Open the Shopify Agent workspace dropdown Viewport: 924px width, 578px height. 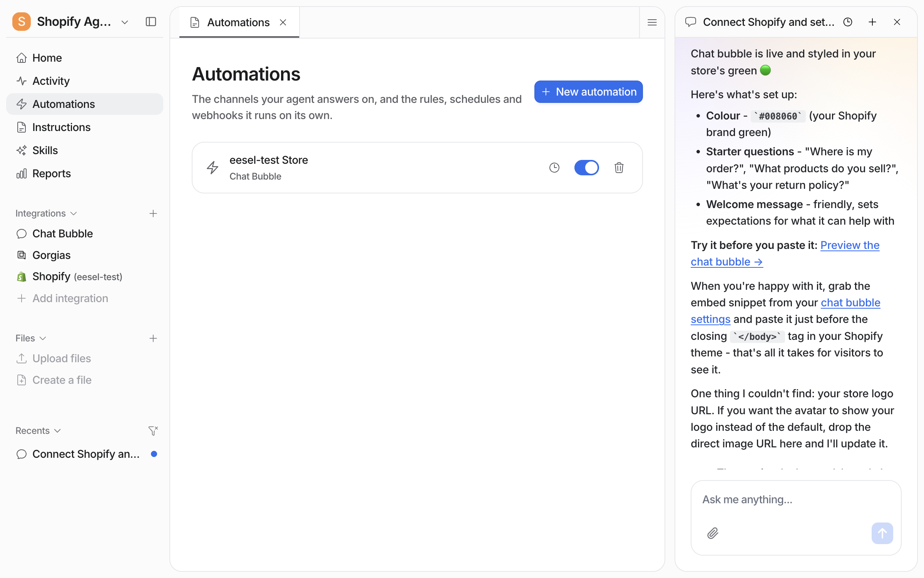point(125,22)
